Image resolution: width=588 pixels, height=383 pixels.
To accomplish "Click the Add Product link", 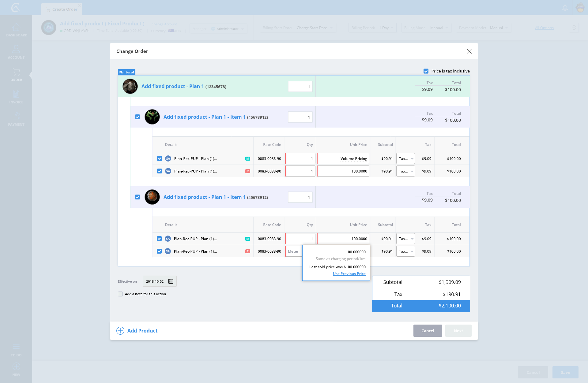I will (142, 331).
